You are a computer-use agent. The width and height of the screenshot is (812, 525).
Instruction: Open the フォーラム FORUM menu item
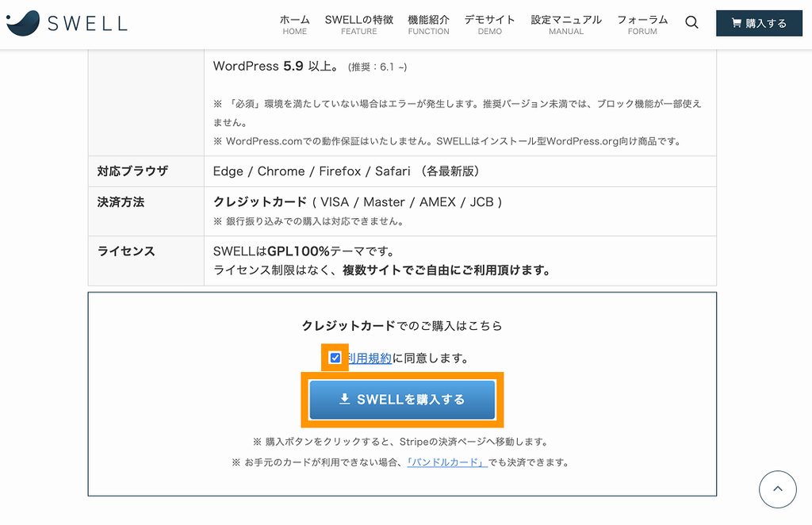[642, 25]
